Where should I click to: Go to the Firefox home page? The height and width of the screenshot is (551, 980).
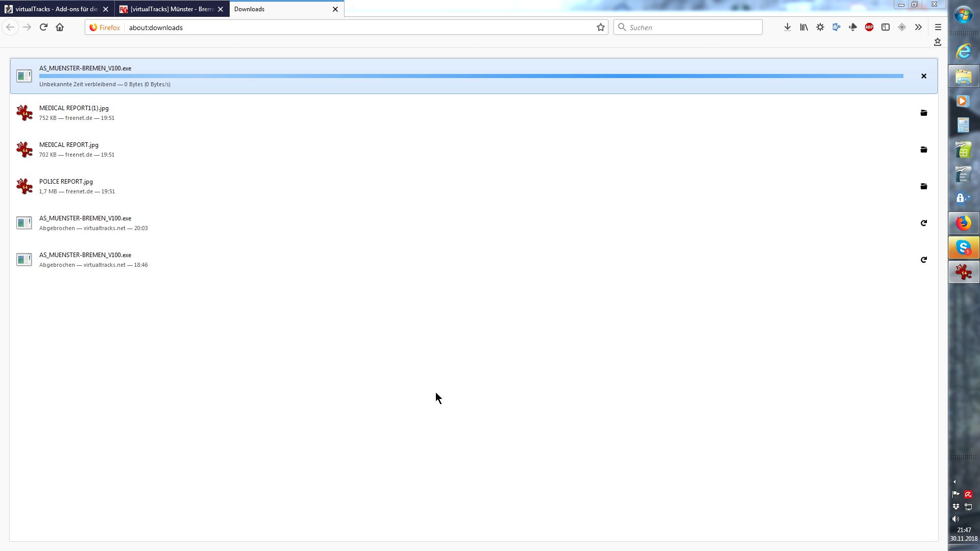(60, 28)
